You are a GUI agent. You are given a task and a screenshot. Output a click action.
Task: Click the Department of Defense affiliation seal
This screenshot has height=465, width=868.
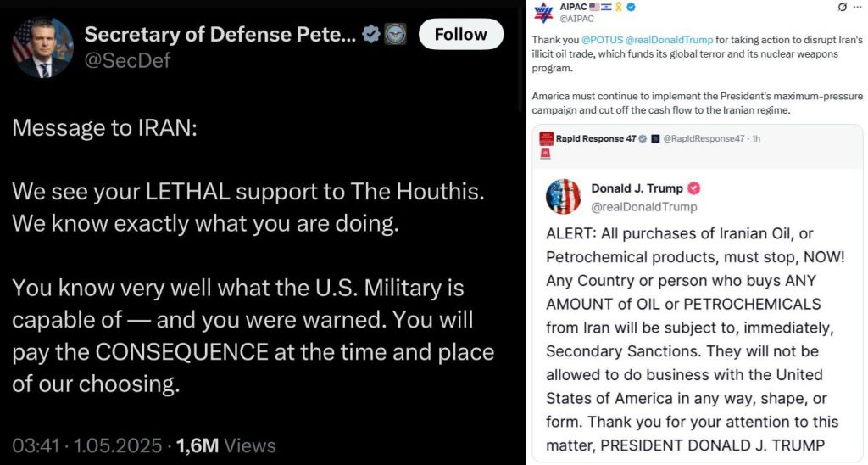(x=395, y=35)
